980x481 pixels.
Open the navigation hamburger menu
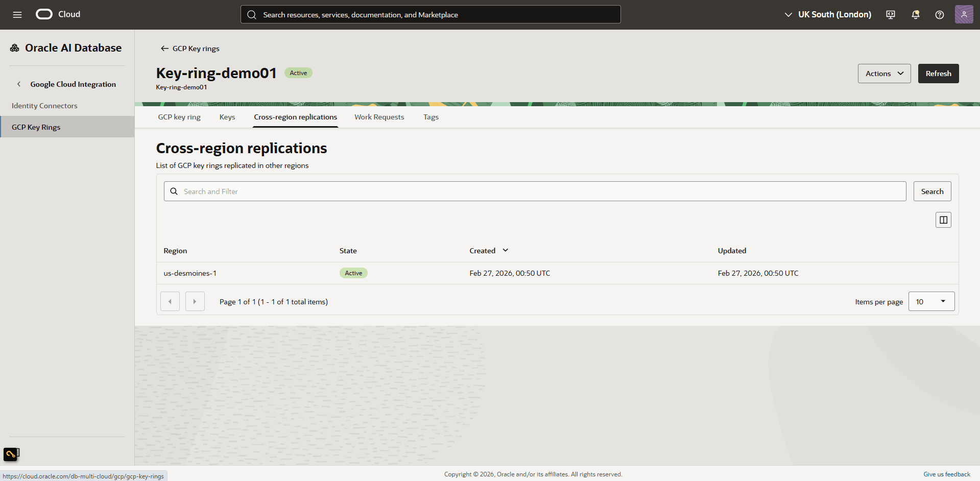coord(17,14)
